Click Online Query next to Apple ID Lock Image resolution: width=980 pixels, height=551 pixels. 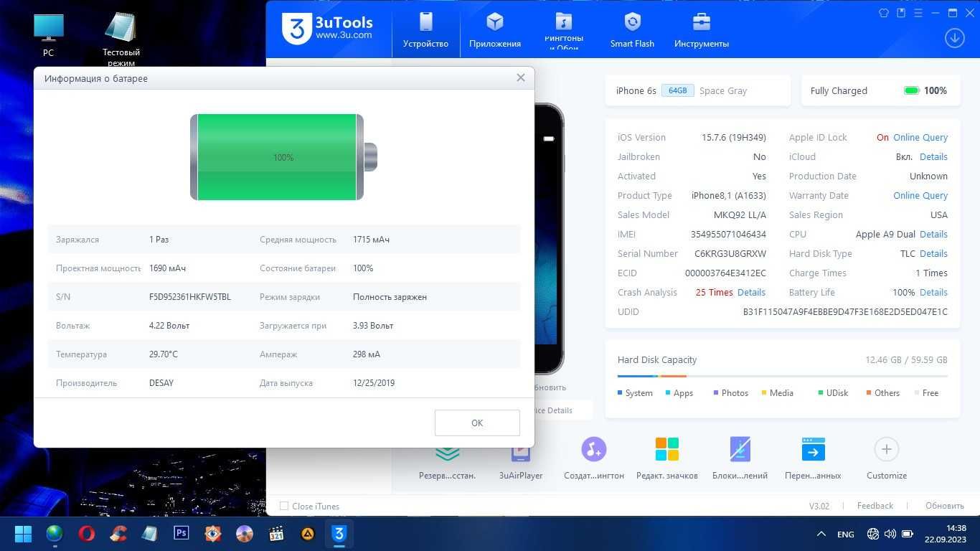920,137
